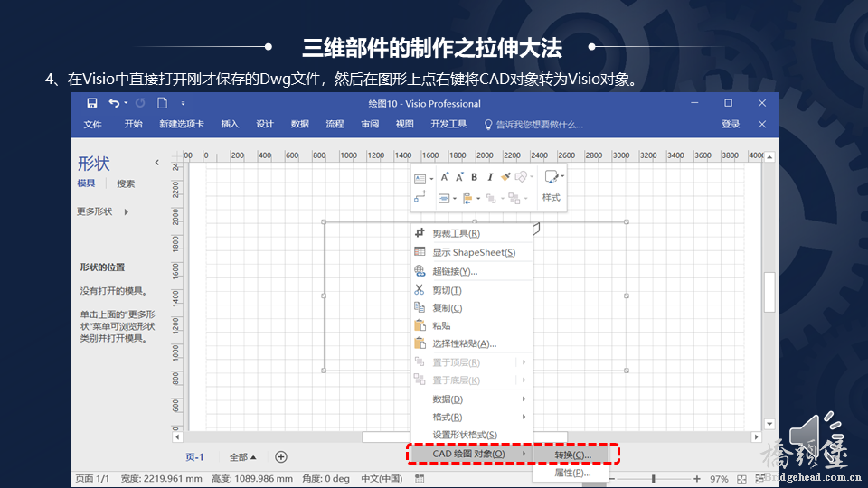Click the 登录 sign-in link
This screenshot has width=868, height=488.
(x=731, y=125)
